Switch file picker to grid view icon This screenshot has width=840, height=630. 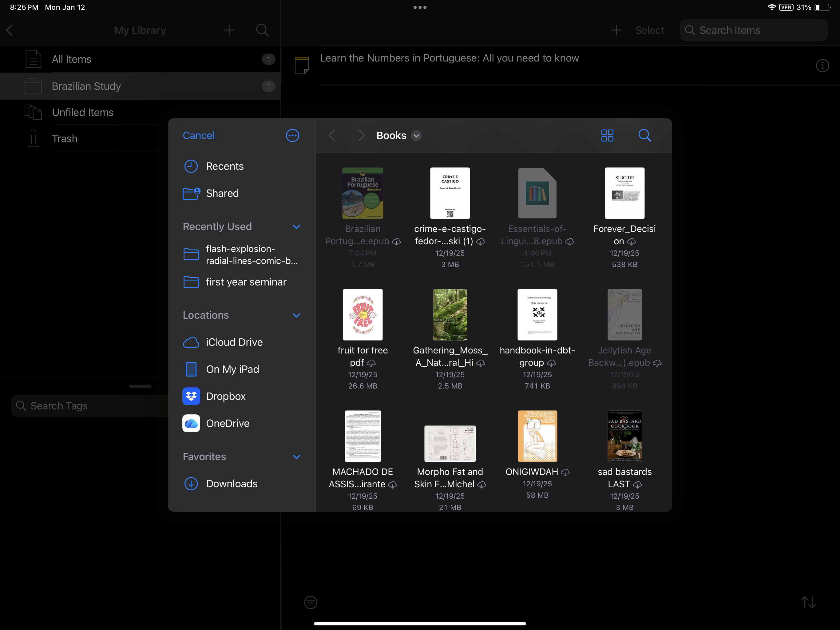pos(607,136)
